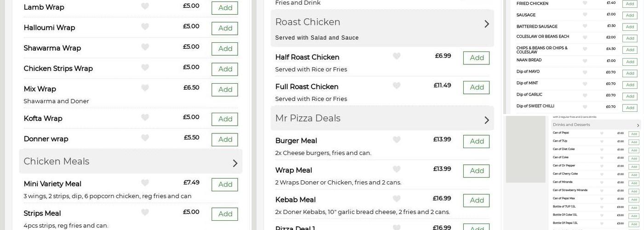Add Strips Meal to basket
This screenshot has height=230, width=644.
225,214
